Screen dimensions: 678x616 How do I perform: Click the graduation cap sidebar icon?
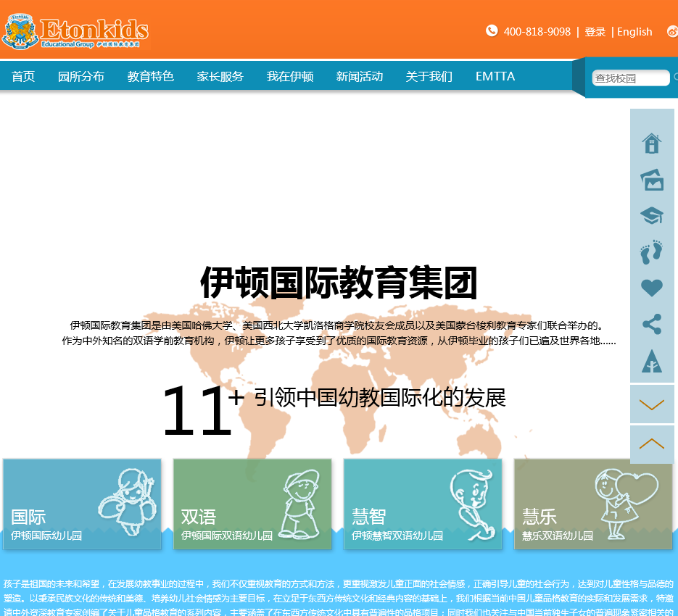click(652, 215)
